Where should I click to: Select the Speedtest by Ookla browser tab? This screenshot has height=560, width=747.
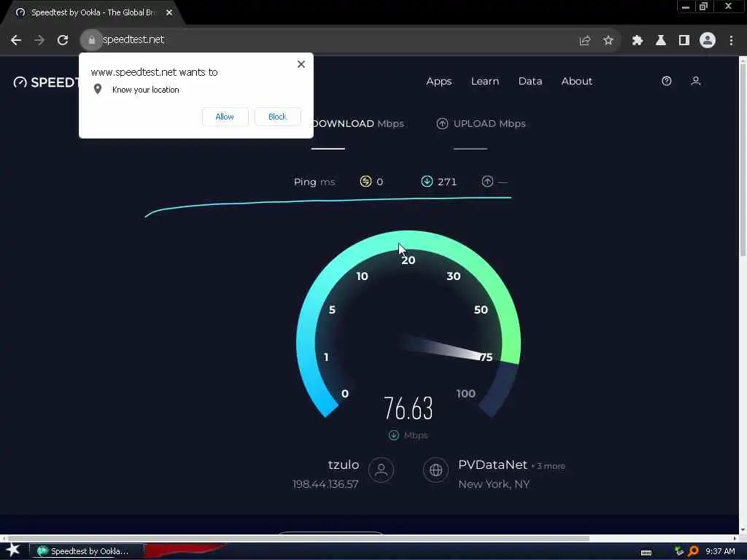click(93, 13)
